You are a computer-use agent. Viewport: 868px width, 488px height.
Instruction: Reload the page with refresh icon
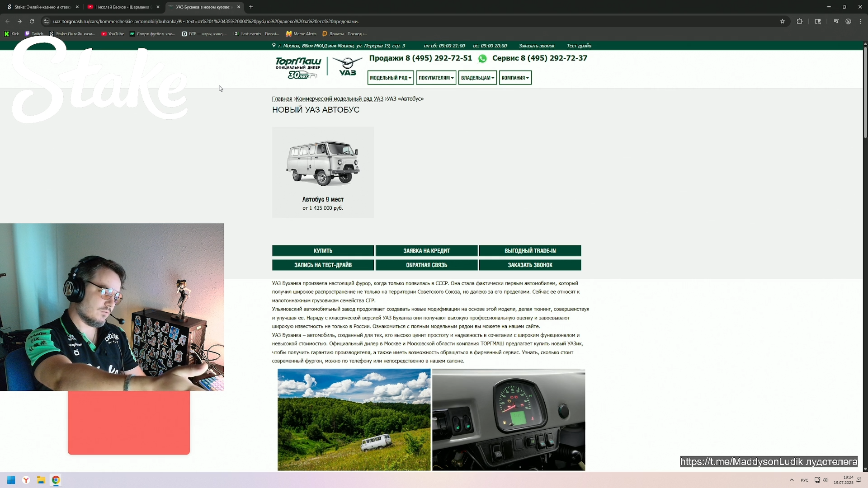32,21
